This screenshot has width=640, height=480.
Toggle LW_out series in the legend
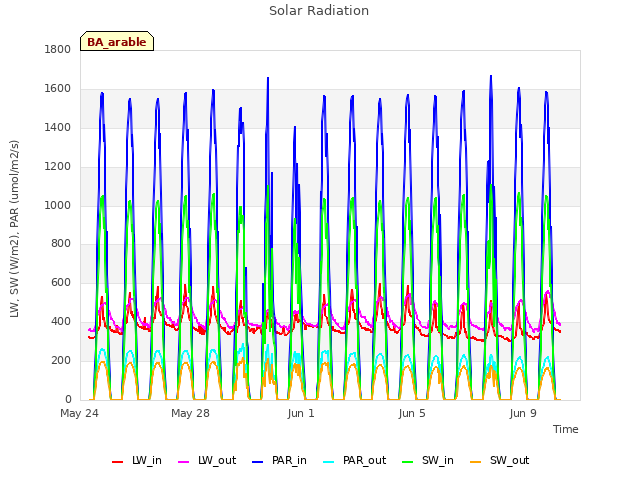(x=207, y=460)
